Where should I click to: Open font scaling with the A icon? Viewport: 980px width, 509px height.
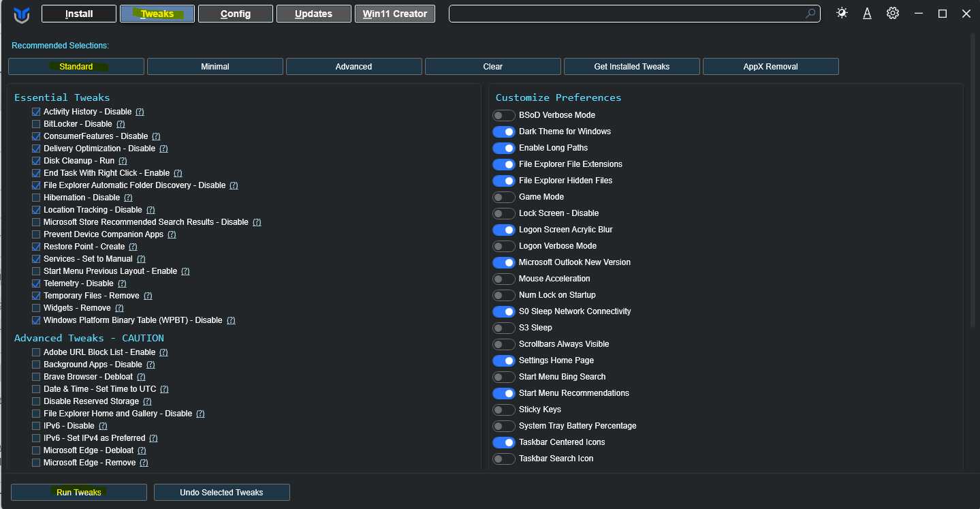point(867,14)
